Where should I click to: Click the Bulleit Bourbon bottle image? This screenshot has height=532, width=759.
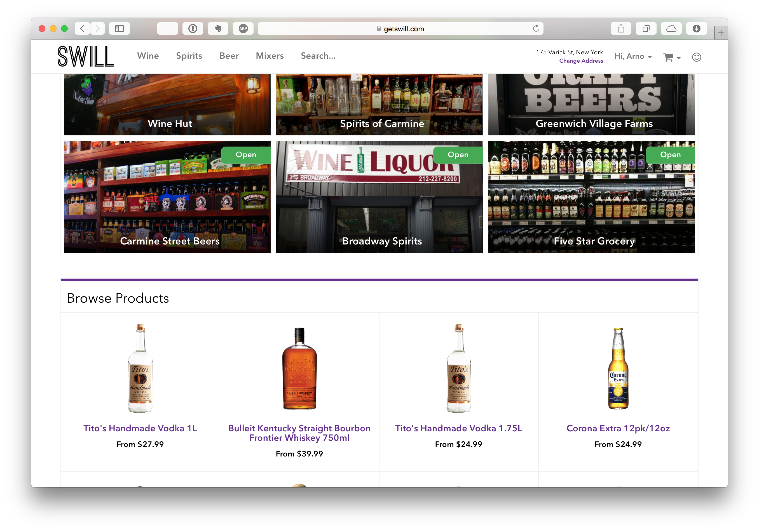point(299,368)
